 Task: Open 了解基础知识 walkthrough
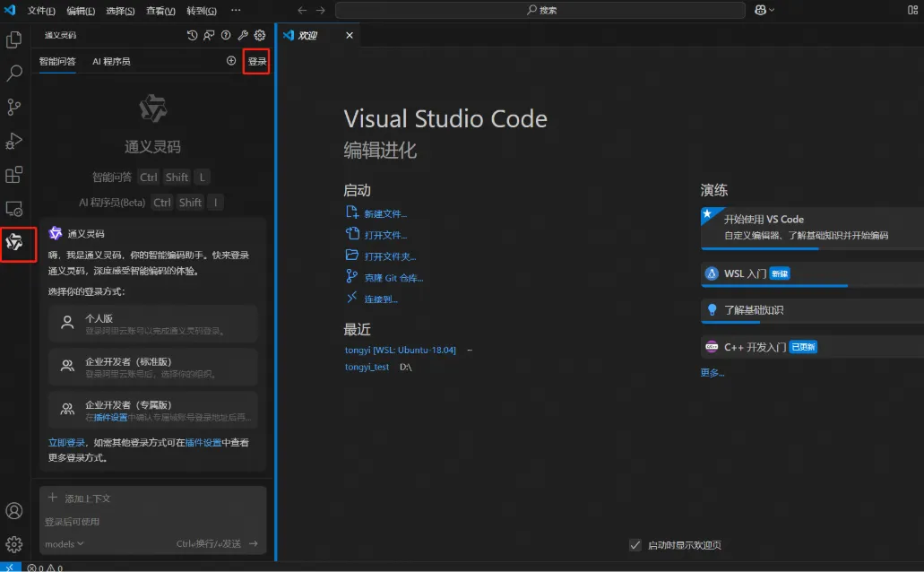point(812,310)
